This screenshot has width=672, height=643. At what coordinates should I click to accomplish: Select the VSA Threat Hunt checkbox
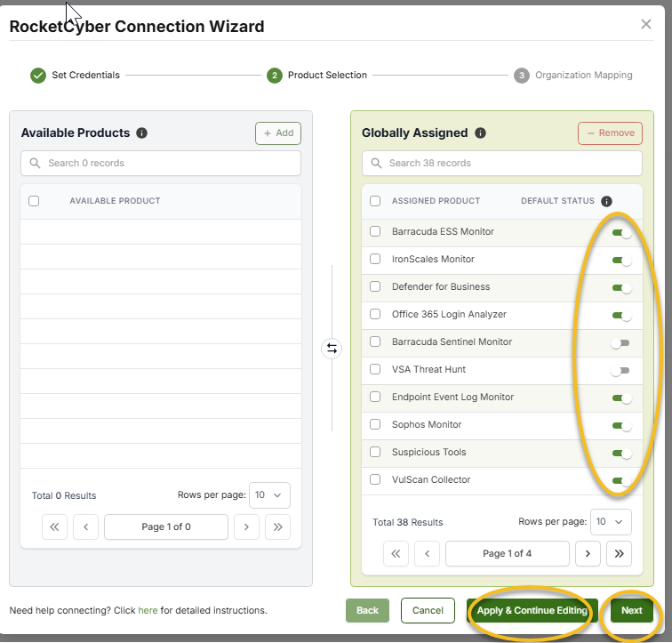point(375,369)
